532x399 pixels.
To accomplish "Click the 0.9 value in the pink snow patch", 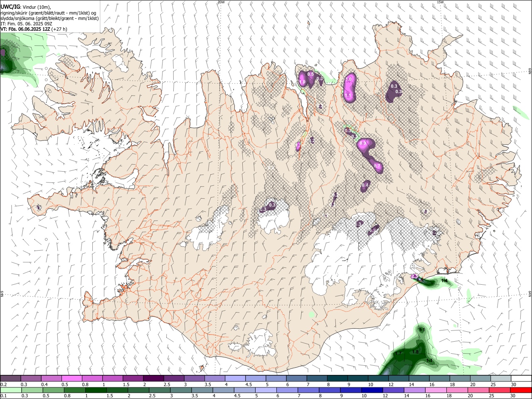I will click(x=363, y=143).
